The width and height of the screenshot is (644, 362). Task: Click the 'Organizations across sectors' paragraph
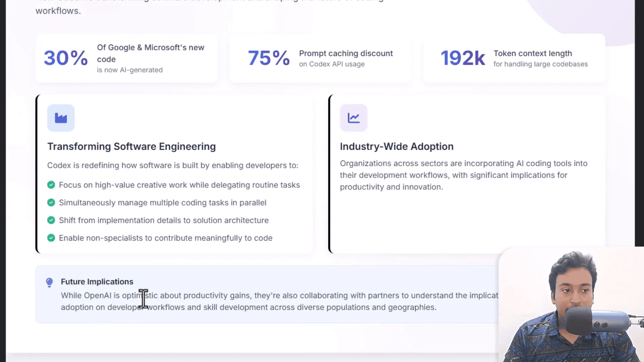tap(464, 175)
